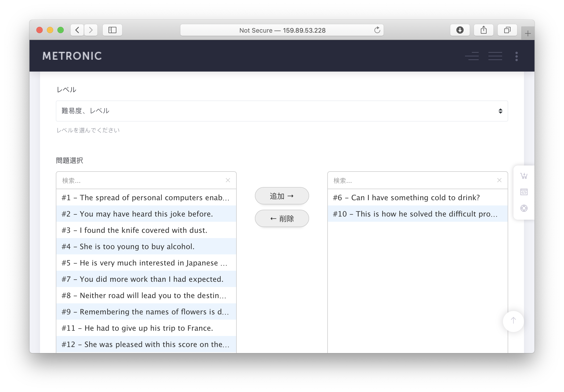Screen dimensions: 564x392
Task: Click the Safari downloads icon
Action: [460, 30]
